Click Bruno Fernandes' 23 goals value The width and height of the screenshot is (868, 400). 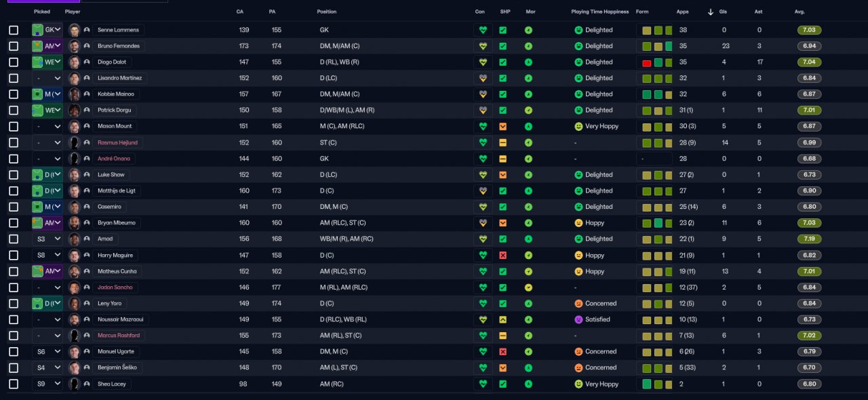tap(726, 46)
